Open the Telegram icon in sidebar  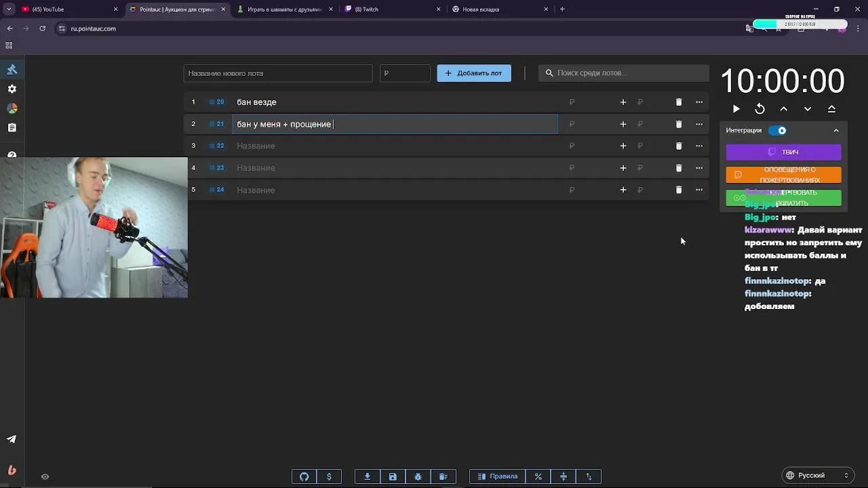pos(12,439)
